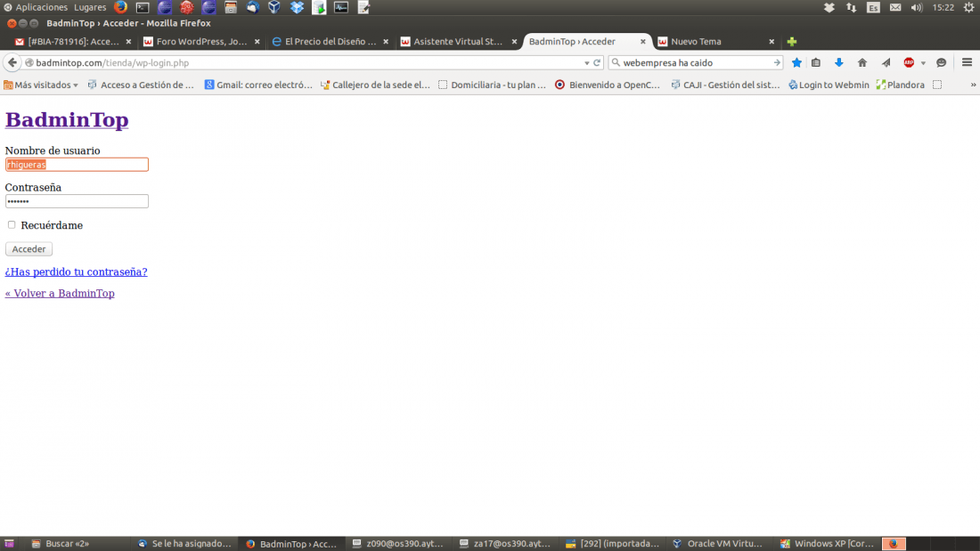Screen dimensions: 980x551
Task: Close the Nuevo Tema tab
Action: coord(772,42)
